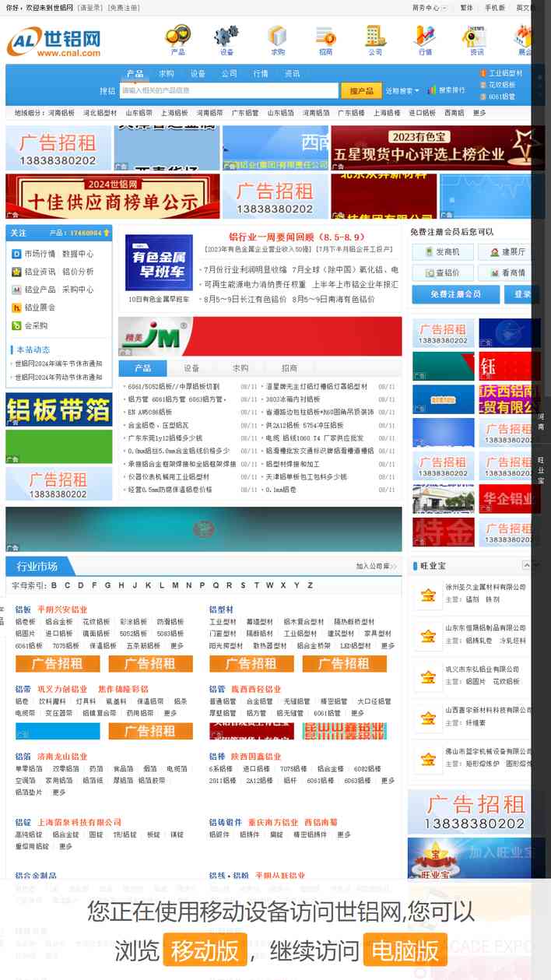Select 设备 search category tab
The height and width of the screenshot is (980, 551).
[198, 74]
